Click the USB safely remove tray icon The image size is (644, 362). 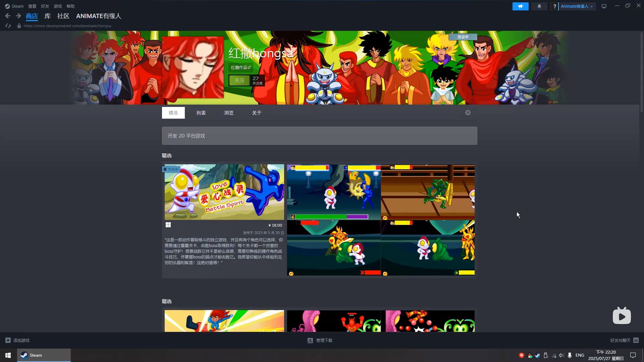[546, 355]
